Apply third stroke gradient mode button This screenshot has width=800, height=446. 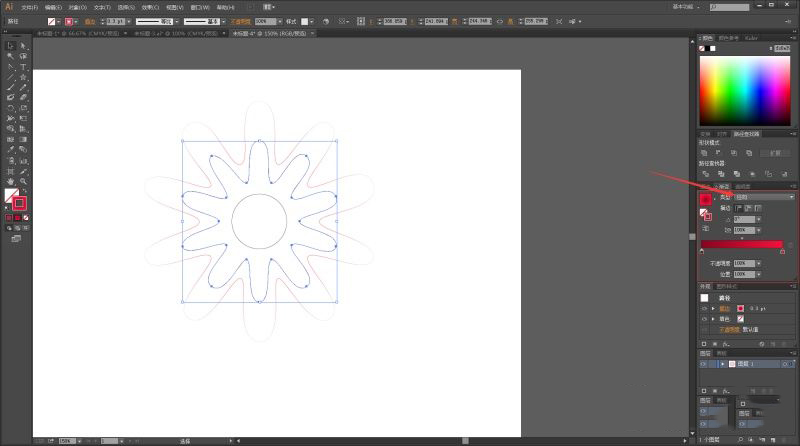tap(758, 208)
